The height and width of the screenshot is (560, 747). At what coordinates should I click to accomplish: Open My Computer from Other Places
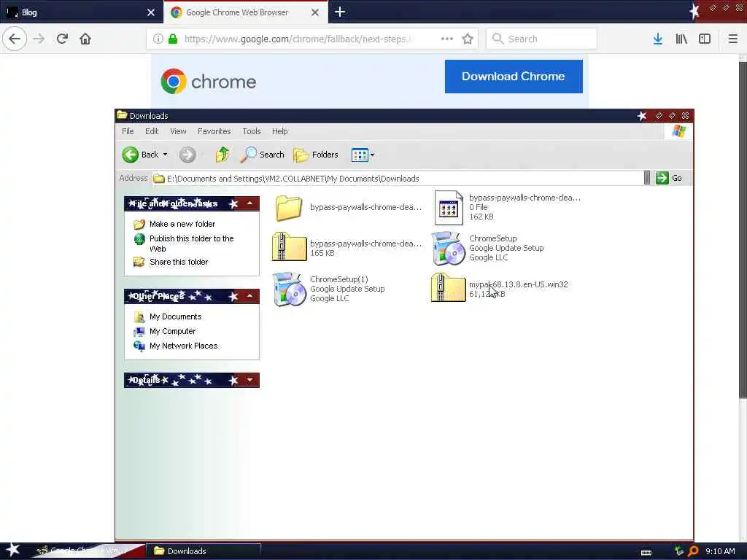172,332
